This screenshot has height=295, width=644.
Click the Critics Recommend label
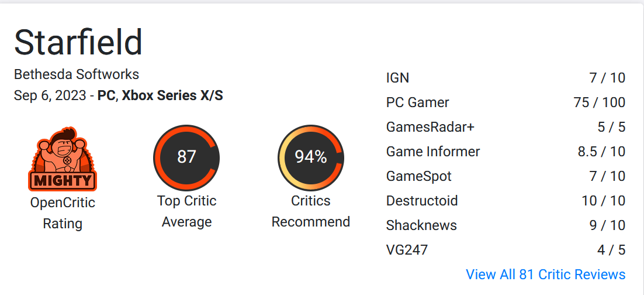(x=310, y=211)
